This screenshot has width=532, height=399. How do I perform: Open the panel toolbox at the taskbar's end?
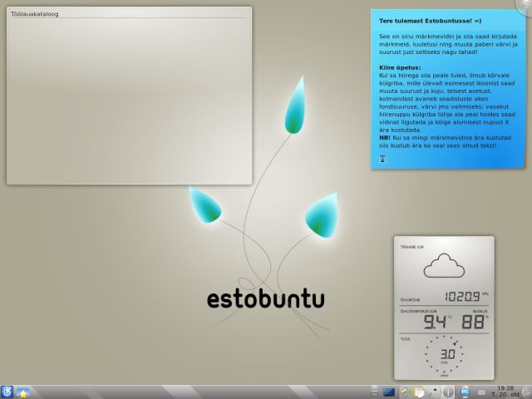(x=528, y=392)
